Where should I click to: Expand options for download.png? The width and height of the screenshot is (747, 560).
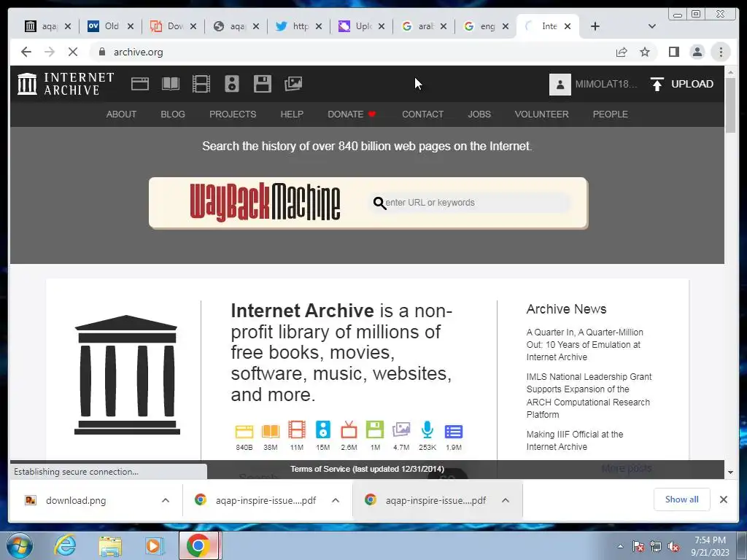(x=166, y=500)
